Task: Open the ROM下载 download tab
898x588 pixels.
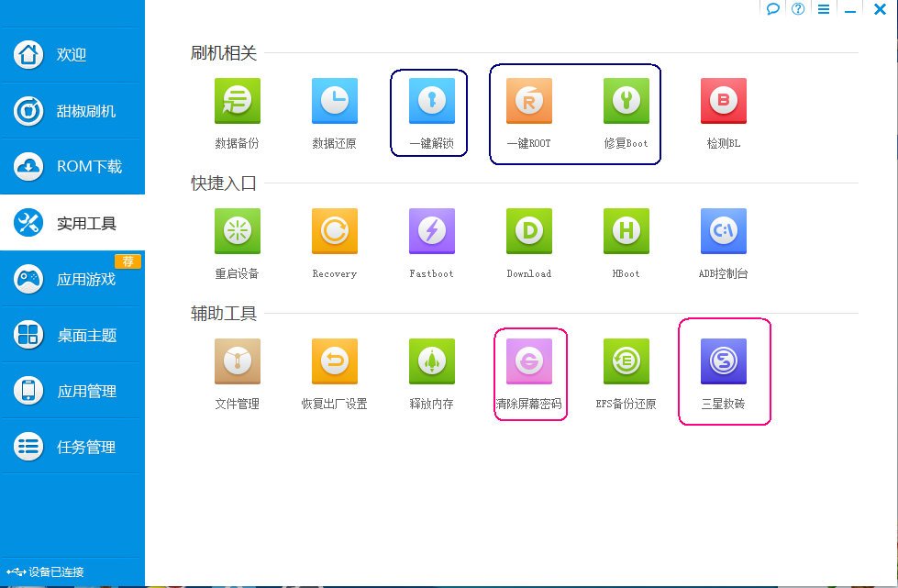Action: (72, 167)
